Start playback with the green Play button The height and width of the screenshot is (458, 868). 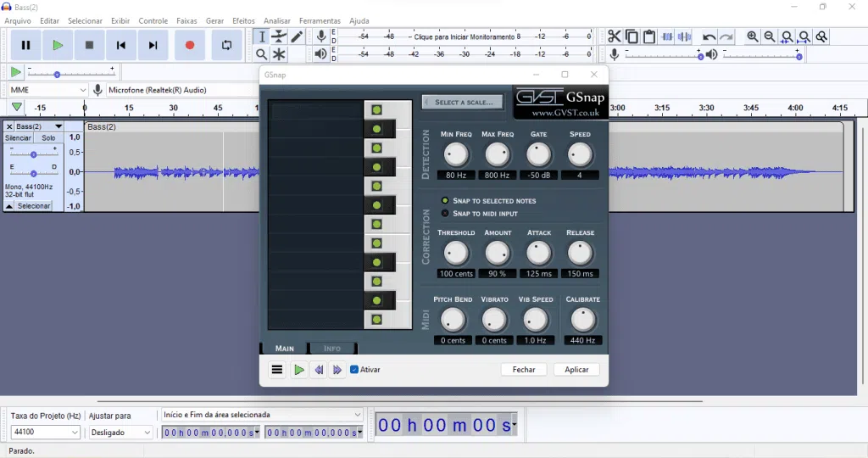pos(57,46)
